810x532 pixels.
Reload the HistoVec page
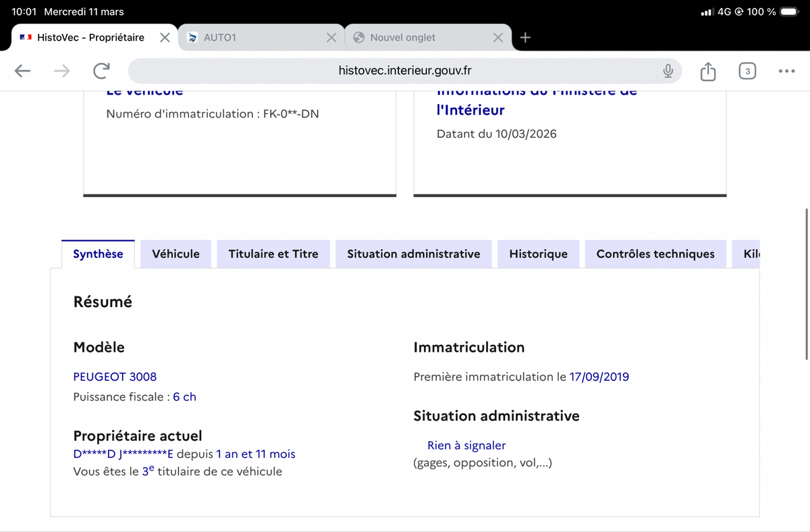coord(101,71)
